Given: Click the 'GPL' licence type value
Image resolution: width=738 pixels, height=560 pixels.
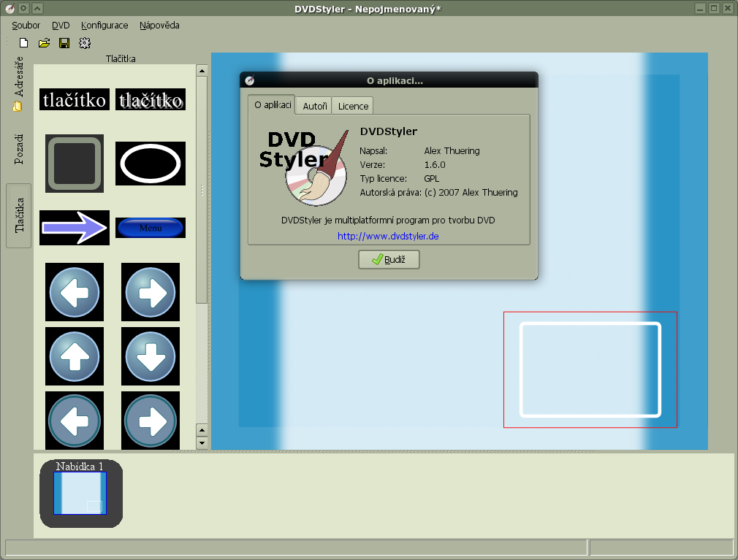Looking at the screenshot, I should (431, 179).
